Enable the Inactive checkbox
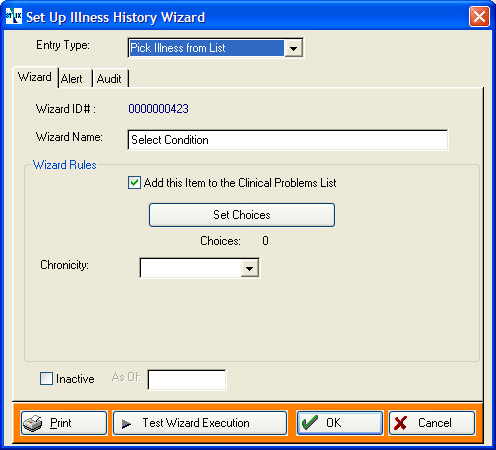Image resolution: width=496 pixels, height=450 pixels. (46, 379)
